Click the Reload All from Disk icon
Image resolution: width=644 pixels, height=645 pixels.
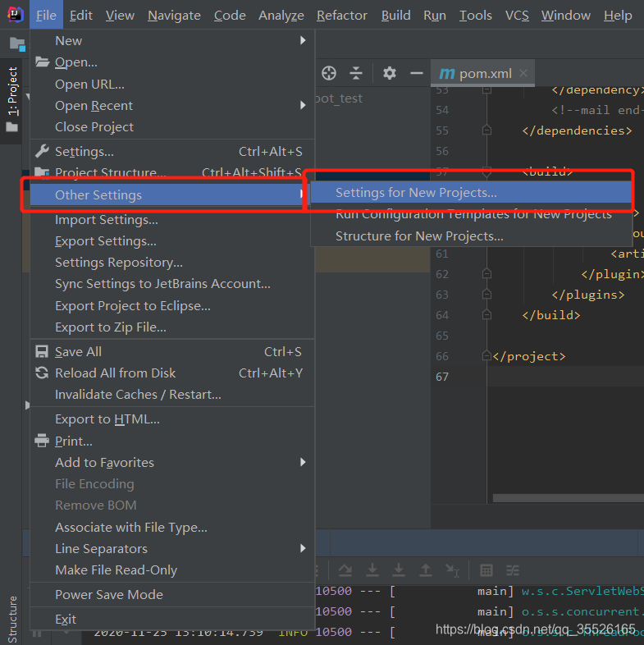pyautogui.click(x=42, y=373)
